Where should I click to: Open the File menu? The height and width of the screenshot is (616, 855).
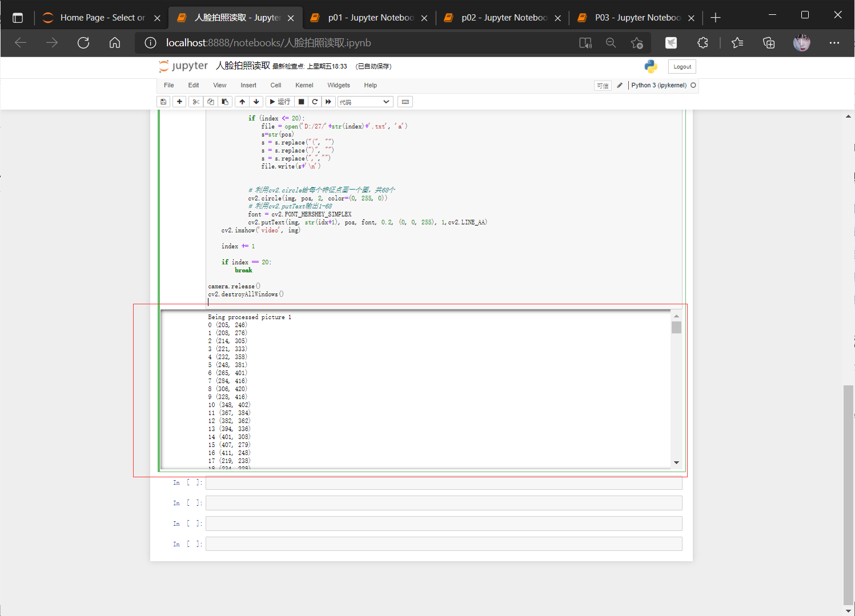coord(169,85)
